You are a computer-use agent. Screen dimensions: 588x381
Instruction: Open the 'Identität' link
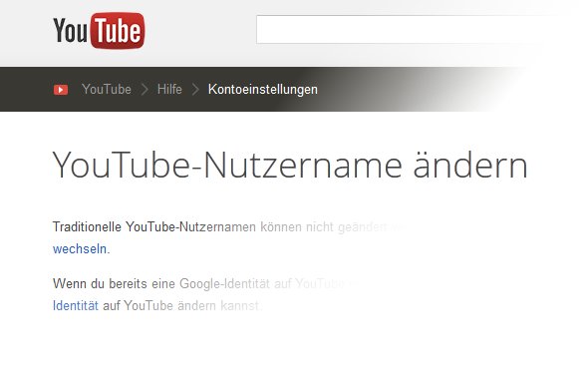pos(76,305)
